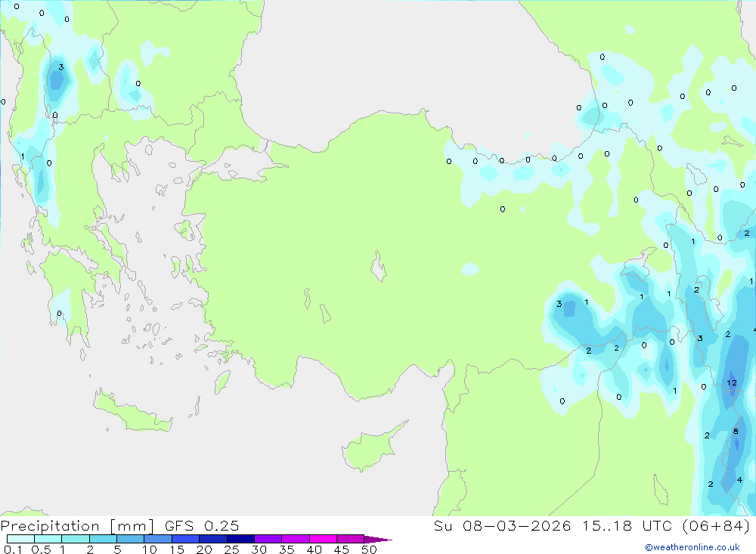
Task: Pick the 20–25 mm navy legend swatch
Action: (x=212, y=539)
